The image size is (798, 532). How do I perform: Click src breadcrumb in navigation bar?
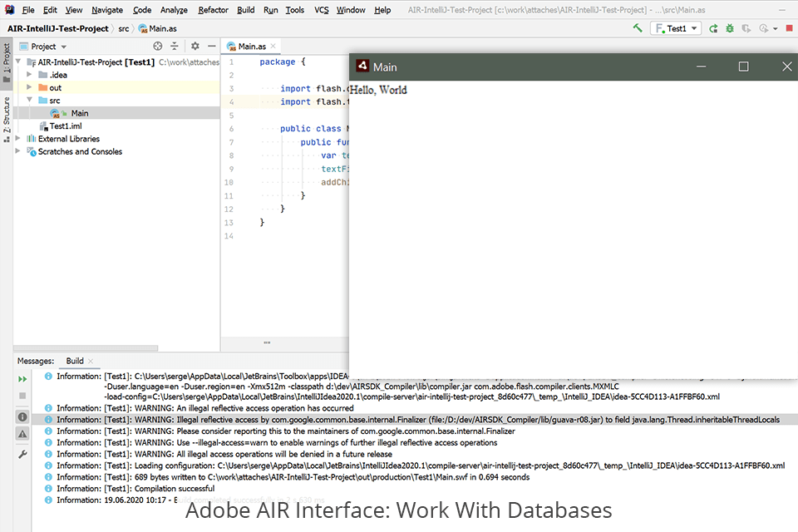tap(124, 28)
